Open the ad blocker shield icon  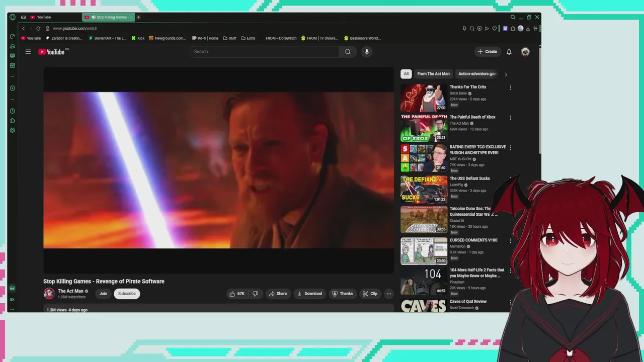click(x=479, y=29)
